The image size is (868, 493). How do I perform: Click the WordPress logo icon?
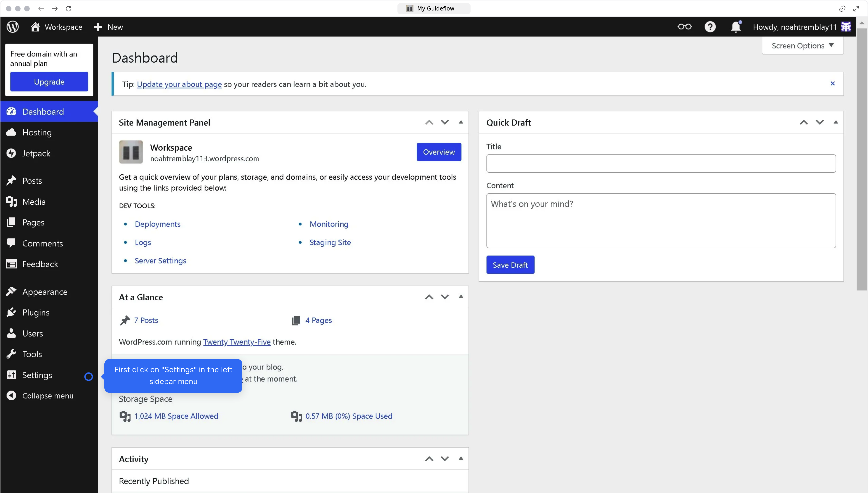(13, 27)
